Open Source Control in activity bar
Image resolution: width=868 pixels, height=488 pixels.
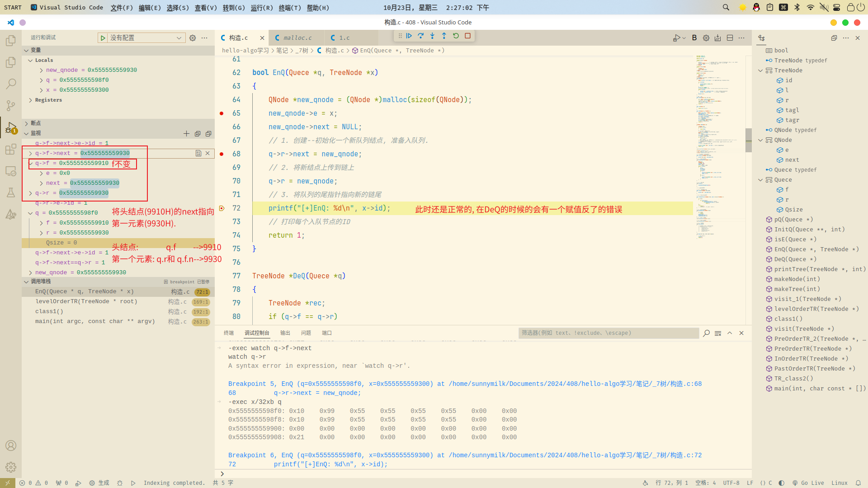click(x=11, y=106)
